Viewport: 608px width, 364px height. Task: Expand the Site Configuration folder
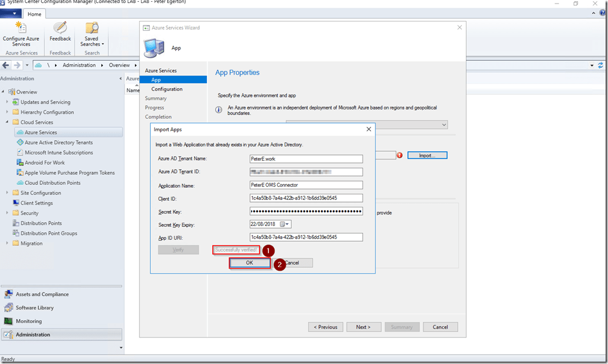point(8,193)
